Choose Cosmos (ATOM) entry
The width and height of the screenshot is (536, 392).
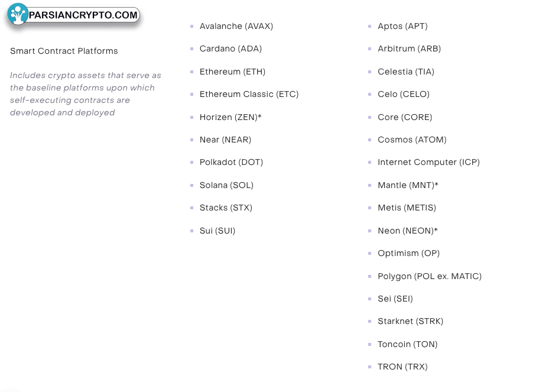pyautogui.click(x=412, y=140)
